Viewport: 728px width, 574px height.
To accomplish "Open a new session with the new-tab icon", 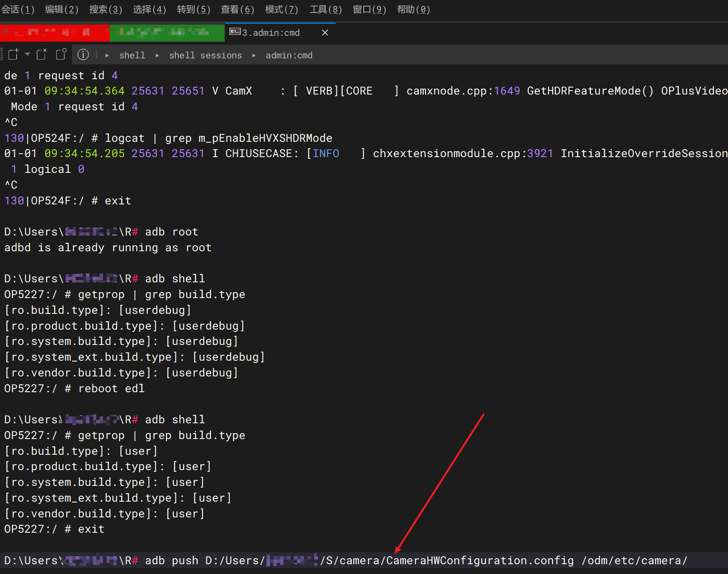I will pos(12,54).
